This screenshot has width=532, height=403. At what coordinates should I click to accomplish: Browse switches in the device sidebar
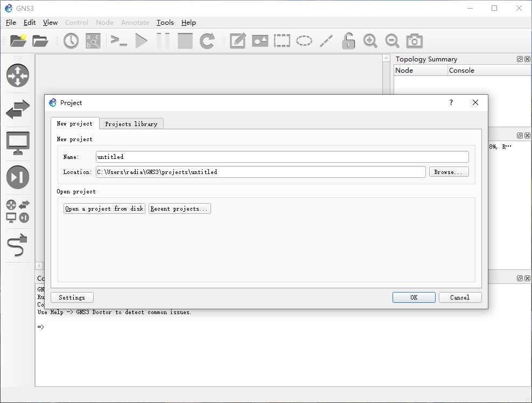tap(18, 109)
